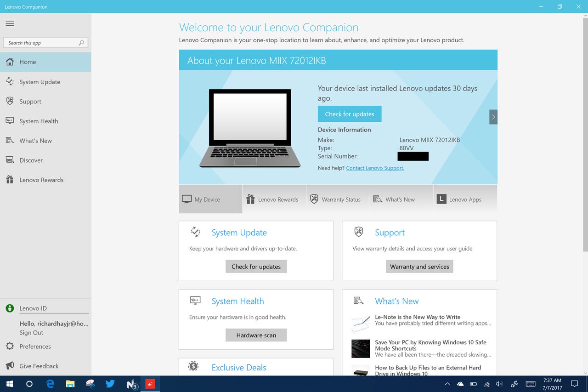Screen dimensions: 588x392
Task: Click the Lenovo Companion taskbar icon
Action: pos(150,384)
